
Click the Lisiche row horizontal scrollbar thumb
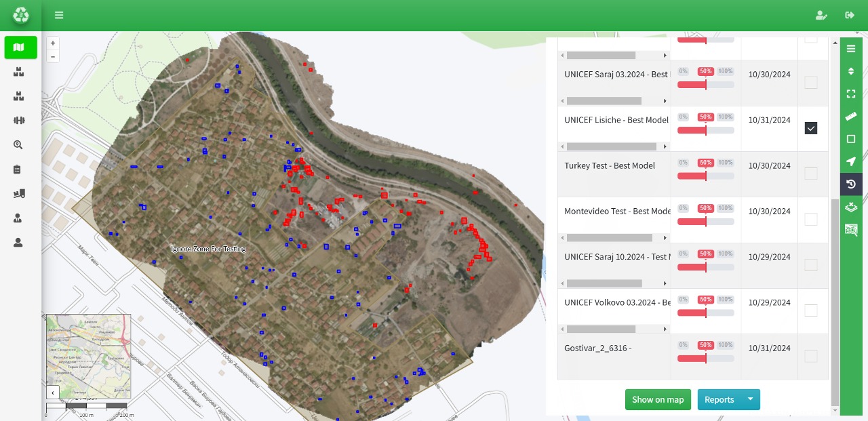click(x=612, y=146)
